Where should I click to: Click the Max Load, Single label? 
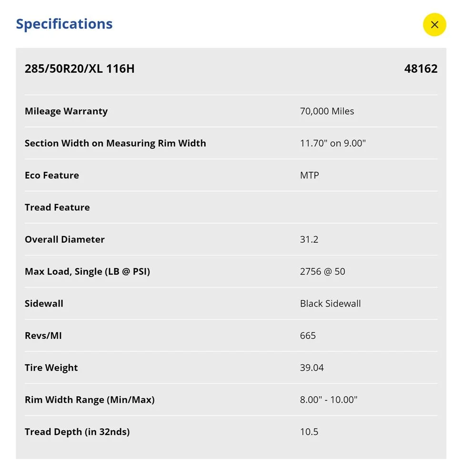(x=87, y=272)
